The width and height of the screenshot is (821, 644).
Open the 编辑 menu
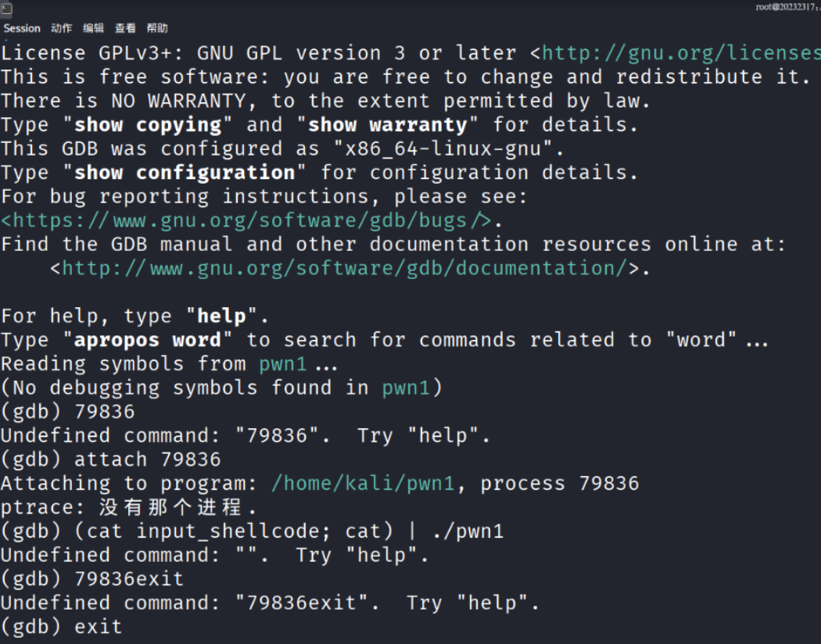click(x=93, y=28)
